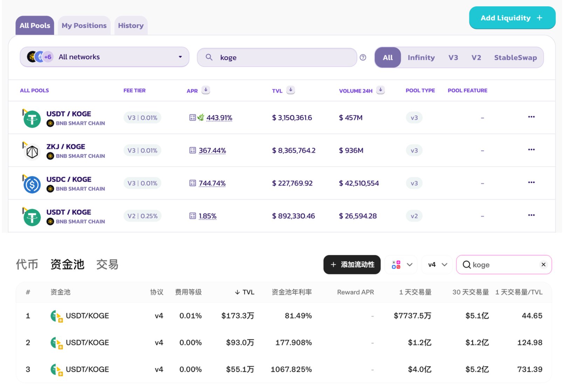Focus the koge search field in PancakeSwap
Screen dimensions: 564x392
(x=277, y=57)
